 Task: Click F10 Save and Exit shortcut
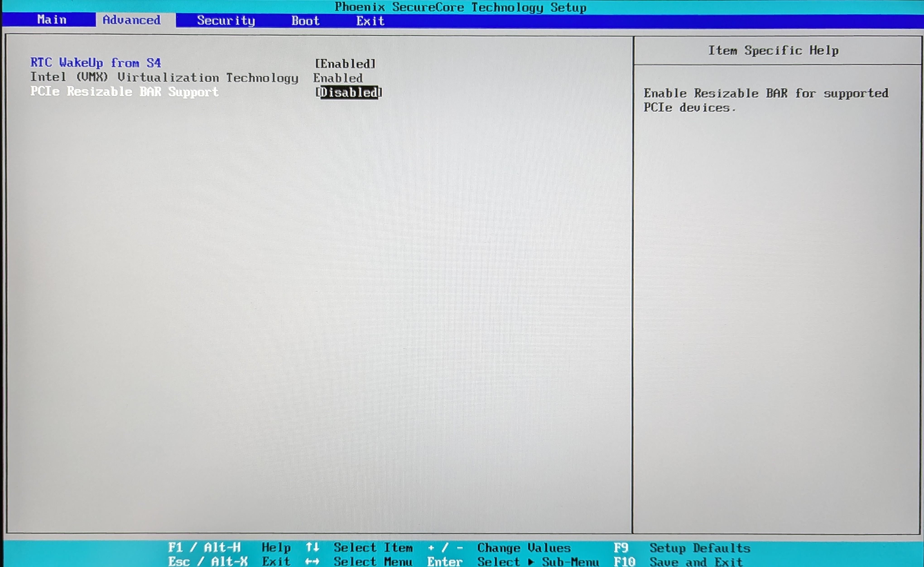coord(678,562)
